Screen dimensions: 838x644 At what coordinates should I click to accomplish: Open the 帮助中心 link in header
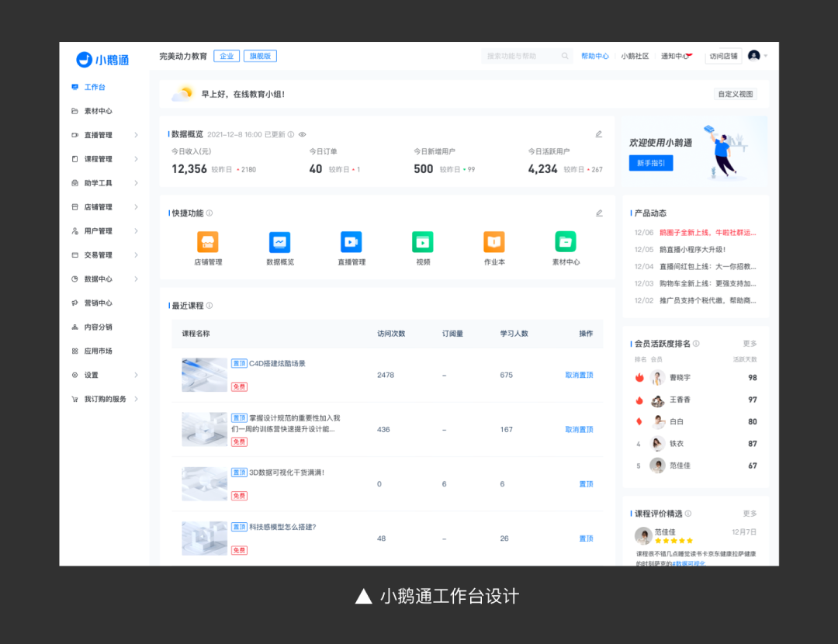pos(595,57)
